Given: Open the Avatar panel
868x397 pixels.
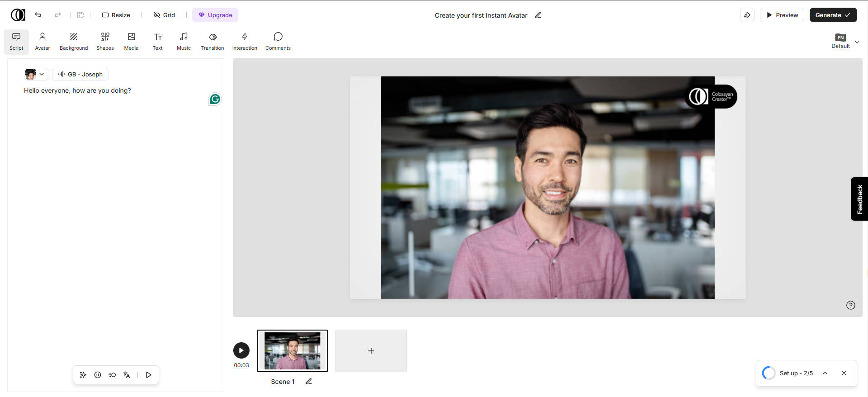Looking at the screenshot, I should tap(42, 41).
